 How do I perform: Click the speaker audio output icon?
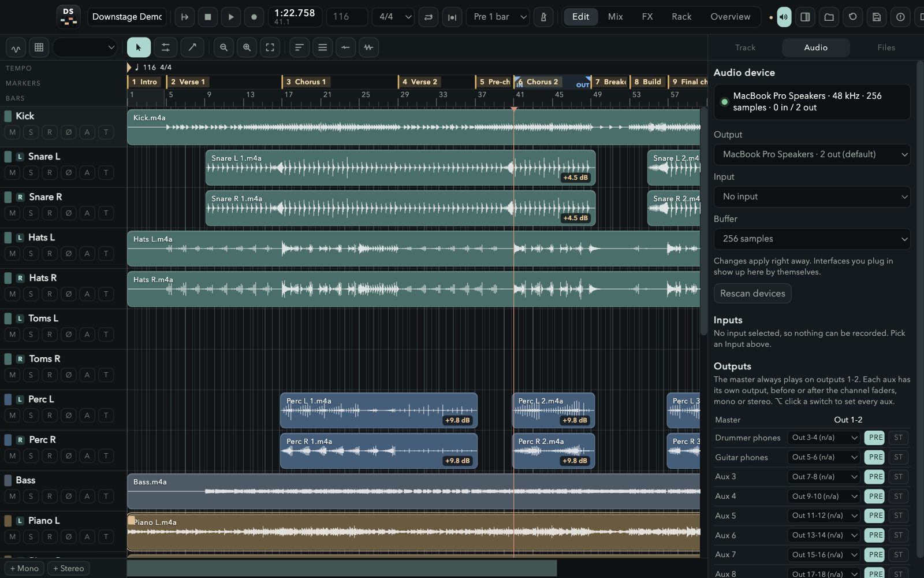[x=784, y=17]
